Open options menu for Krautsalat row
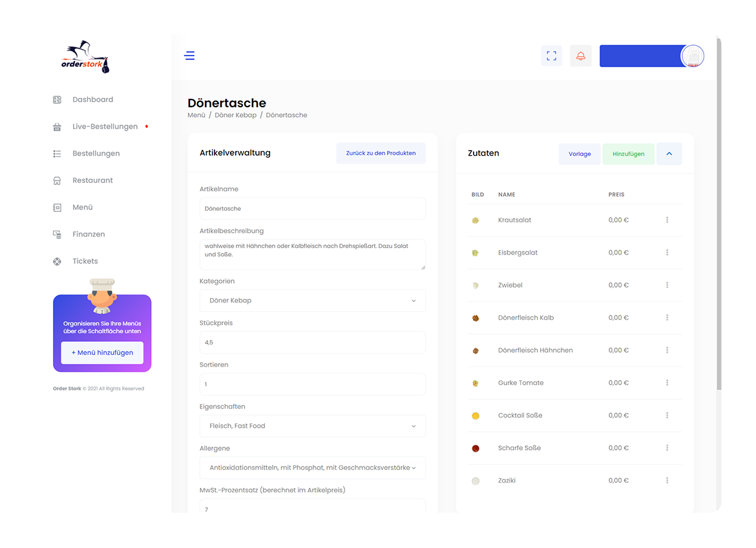This screenshot has height=548, width=756. [x=667, y=220]
